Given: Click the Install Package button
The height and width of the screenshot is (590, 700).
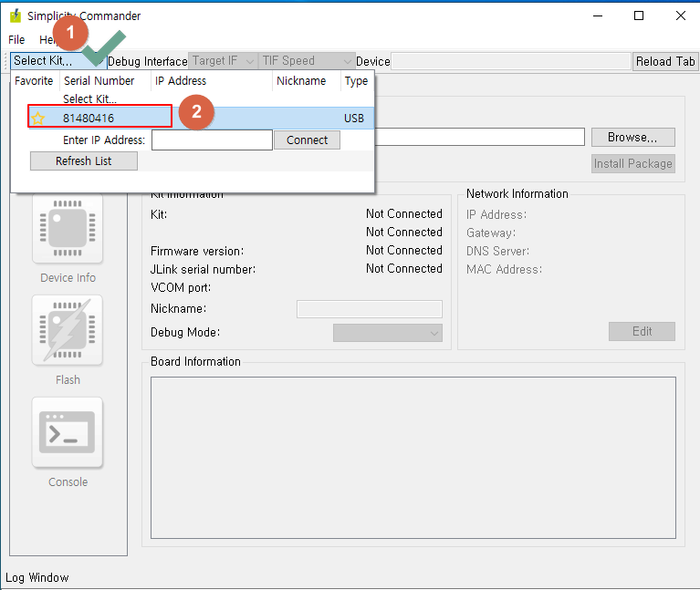Looking at the screenshot, I should (632, 163).
